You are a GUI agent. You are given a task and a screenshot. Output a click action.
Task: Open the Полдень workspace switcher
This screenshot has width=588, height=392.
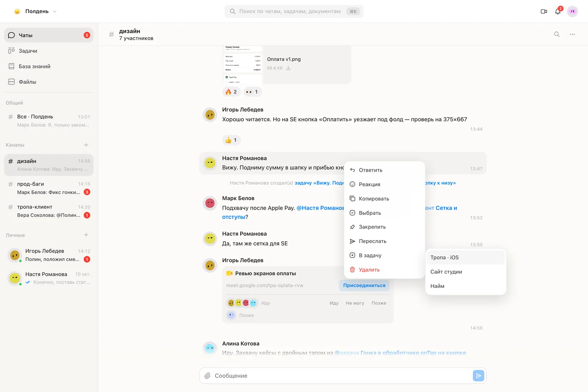[35, 11]
